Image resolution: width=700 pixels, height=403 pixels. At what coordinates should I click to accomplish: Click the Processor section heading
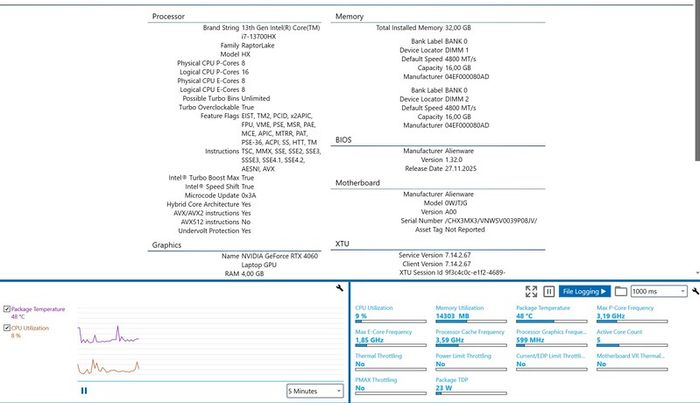(x=168, y=17)
